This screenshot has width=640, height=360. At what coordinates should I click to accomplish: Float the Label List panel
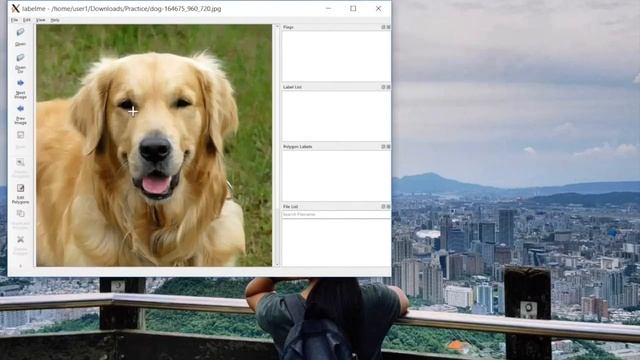(x=383, y=87)
